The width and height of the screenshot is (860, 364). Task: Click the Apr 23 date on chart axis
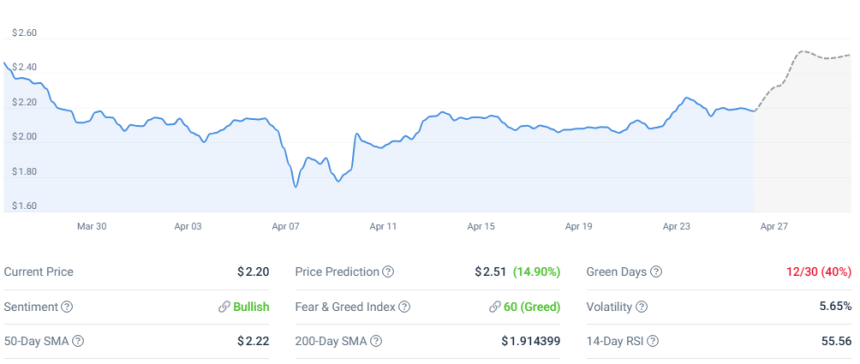[x=676, y=226]
